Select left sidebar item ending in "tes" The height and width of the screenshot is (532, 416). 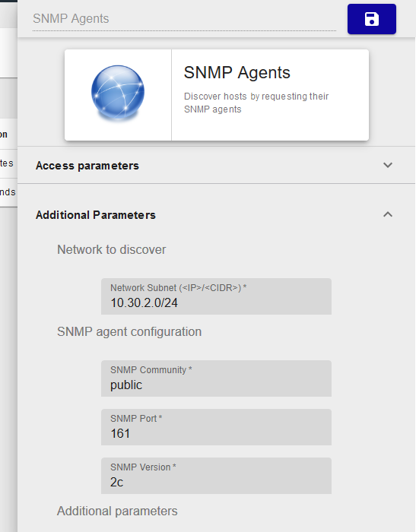8,163
